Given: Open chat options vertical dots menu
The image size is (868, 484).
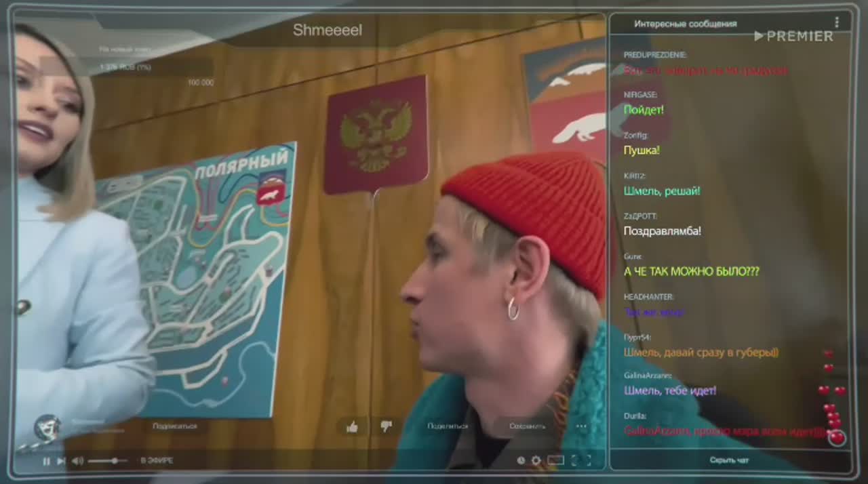Looking at the screenshot, I should tap(837, 23).
